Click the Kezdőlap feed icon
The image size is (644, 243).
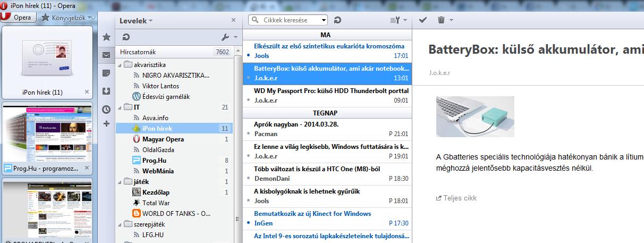[137, 192]
